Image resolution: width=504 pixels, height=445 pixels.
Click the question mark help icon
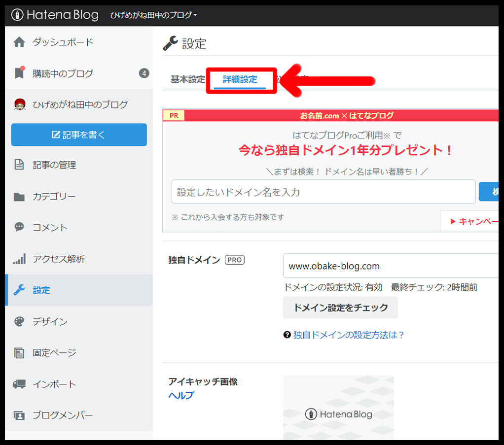pyautogui.click(x=287, y=335)
